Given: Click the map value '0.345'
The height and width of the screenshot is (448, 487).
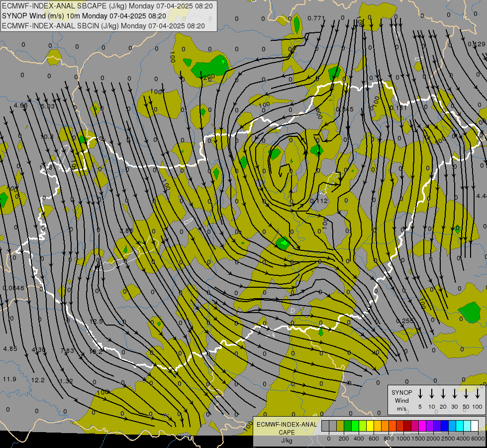Looking at the screenshot, I should 345,110.
